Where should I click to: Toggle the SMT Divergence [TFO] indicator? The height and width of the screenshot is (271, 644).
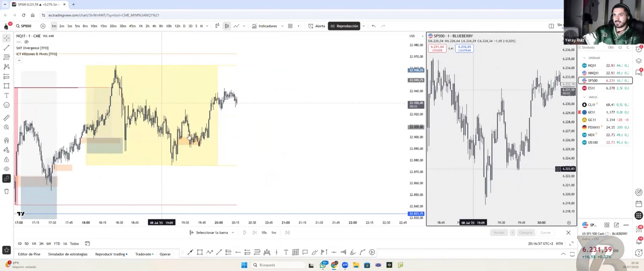point(32,48)
